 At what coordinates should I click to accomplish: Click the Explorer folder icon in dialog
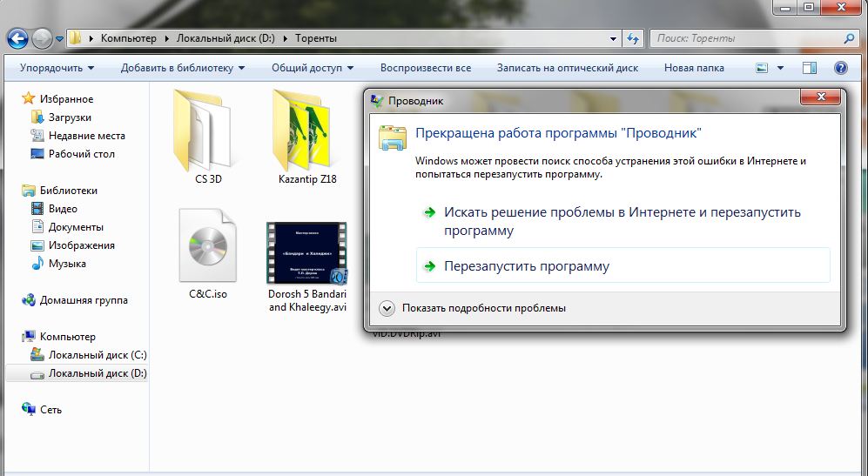pos(393,137)
